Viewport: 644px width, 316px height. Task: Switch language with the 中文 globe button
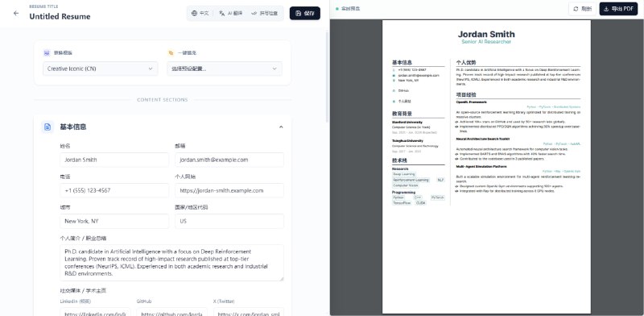pos(200,13)
